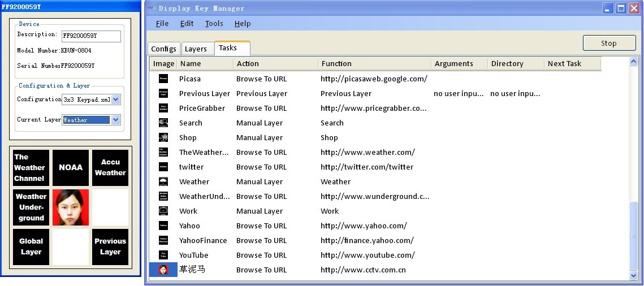Select the 'YahooFinance' name cell

pyautogui.click(x=203, y=240)
